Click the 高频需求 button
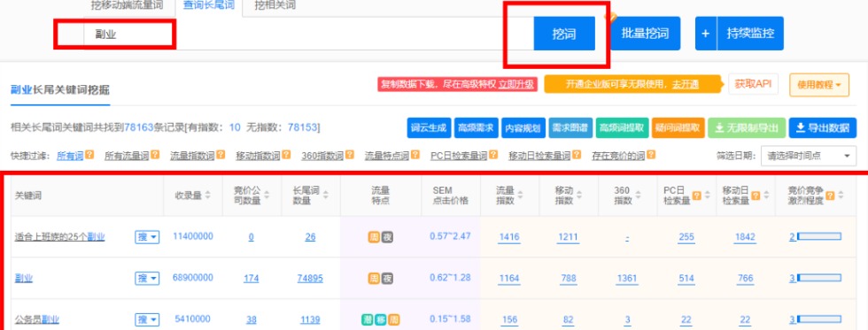The width and height of the screenshot is (868, 330). (477, 128)
